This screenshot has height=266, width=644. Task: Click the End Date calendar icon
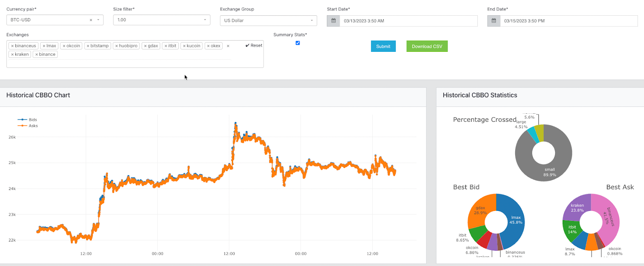click(494, 21)
